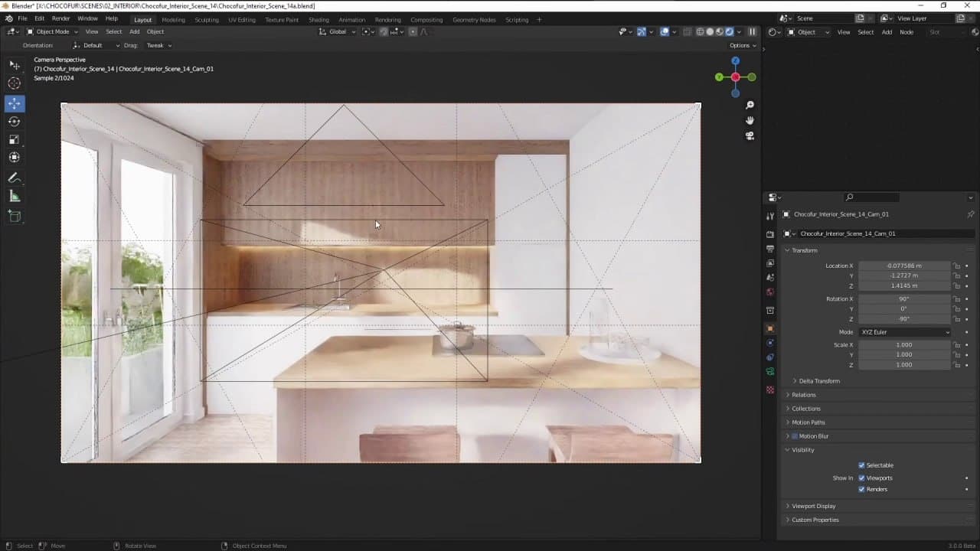Open Object Constraints properties tab icon
Viewport: 980px width, 551px height.
[770, 357]
